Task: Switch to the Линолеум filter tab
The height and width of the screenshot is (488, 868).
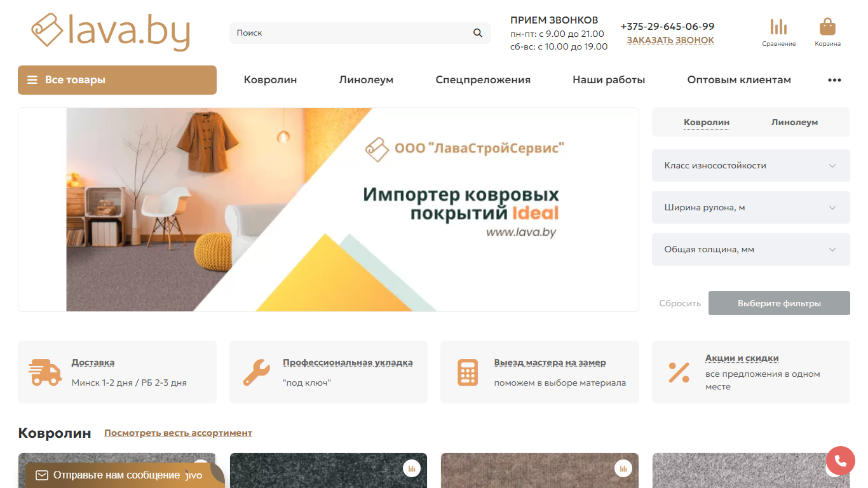Action: point(794,123)
